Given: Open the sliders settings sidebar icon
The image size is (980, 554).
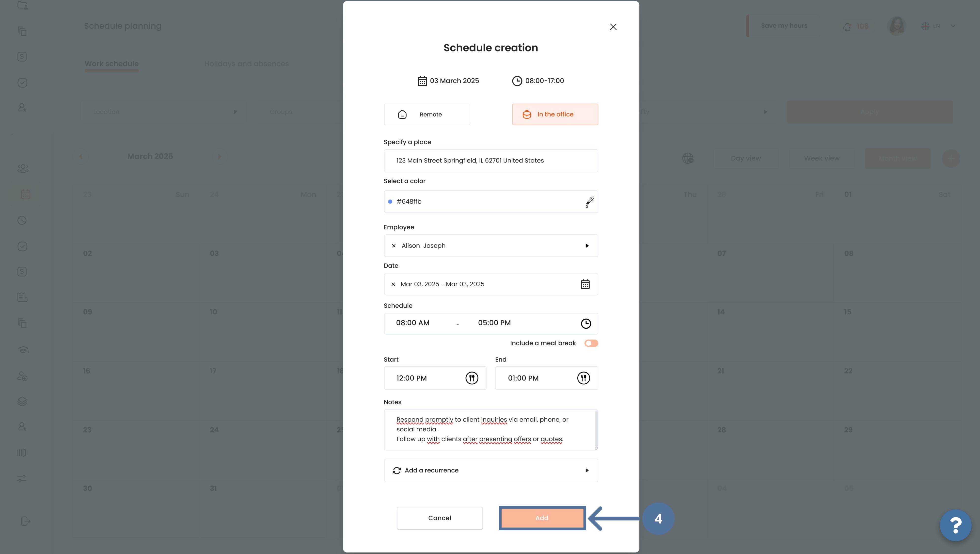Looking at the screenshot, I should [22, 478].
